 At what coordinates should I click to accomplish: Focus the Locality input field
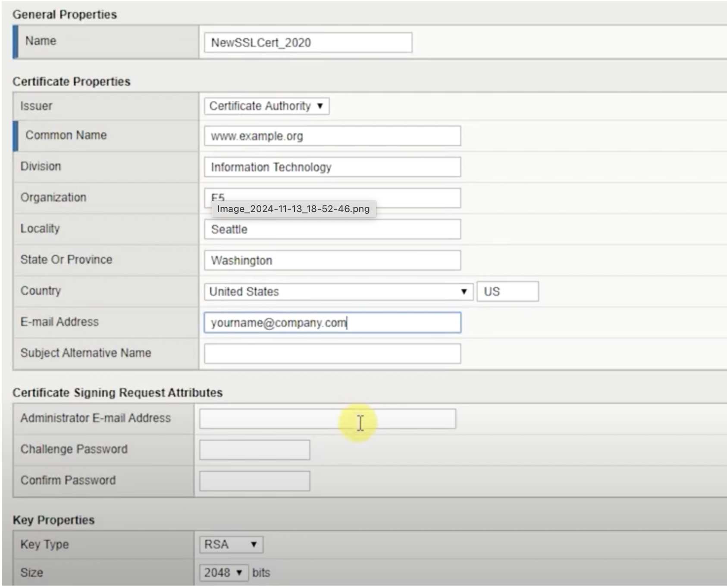pyautogui.click(x=332, y=229)
